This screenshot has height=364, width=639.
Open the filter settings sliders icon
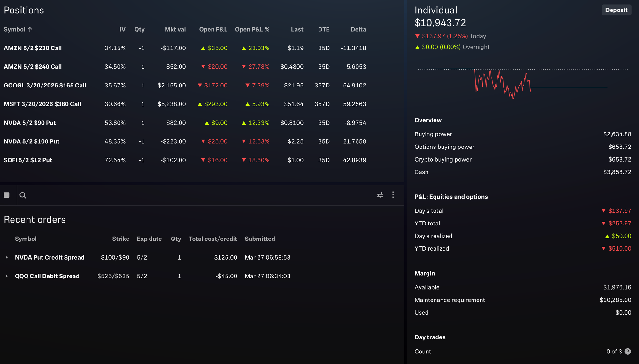pyautogui.click(x=380, y=195)
